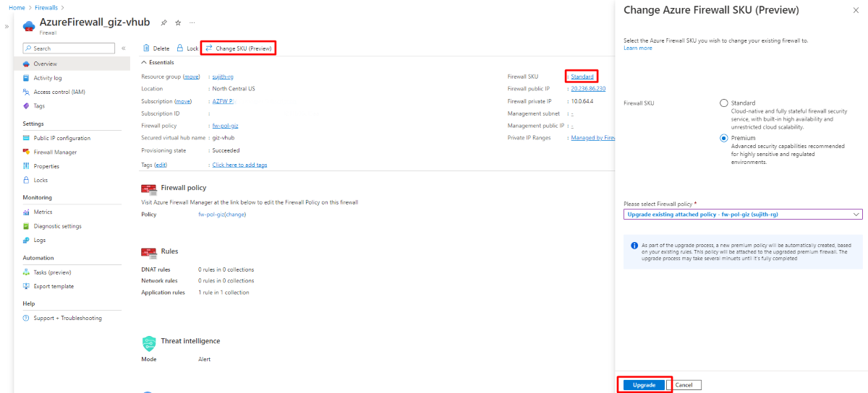The height and width of the screenshot is (393, 868).
Task: Close the Change Azure Firewall SKU panel
Action: tap(856, 10)
